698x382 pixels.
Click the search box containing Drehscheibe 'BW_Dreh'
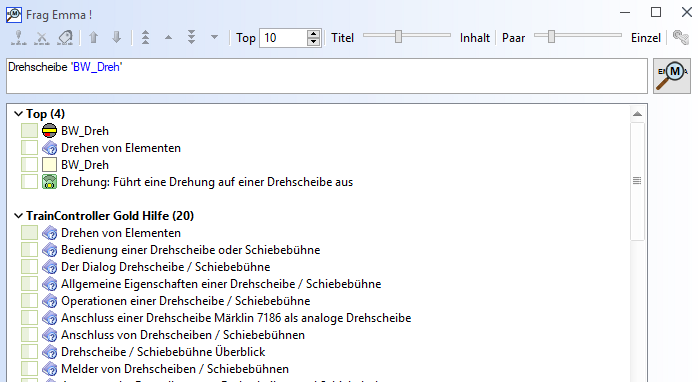pos(327,76)
